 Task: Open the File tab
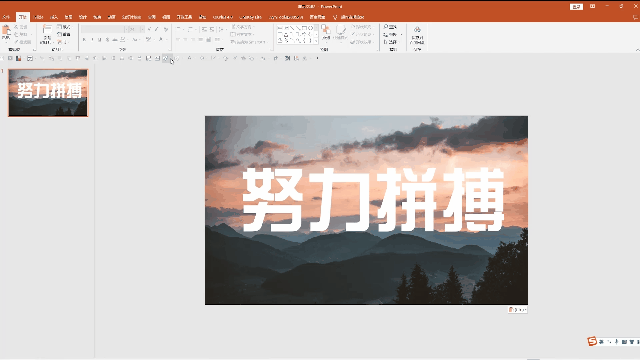tap(6, 17)
